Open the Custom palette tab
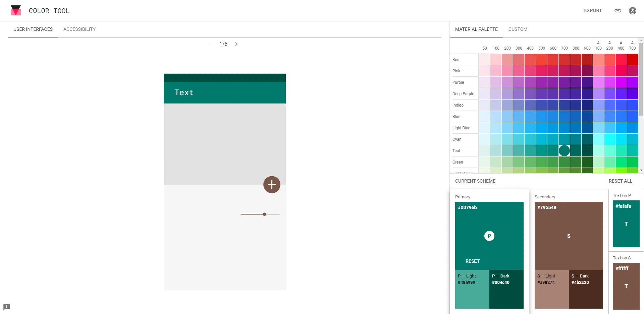The height and width of the screenshot is (314, 644). pyautogui.click(x=518, y=29)
